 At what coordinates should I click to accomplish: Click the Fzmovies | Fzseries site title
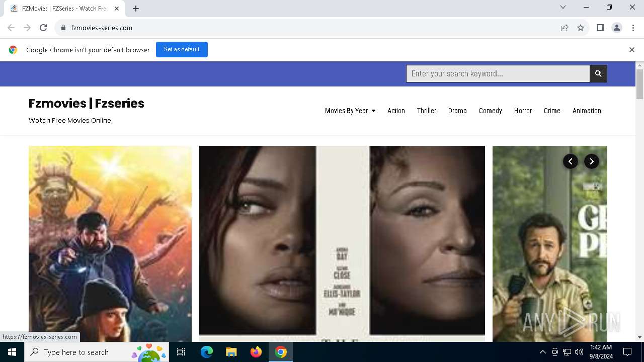click(x=87, y=103)
